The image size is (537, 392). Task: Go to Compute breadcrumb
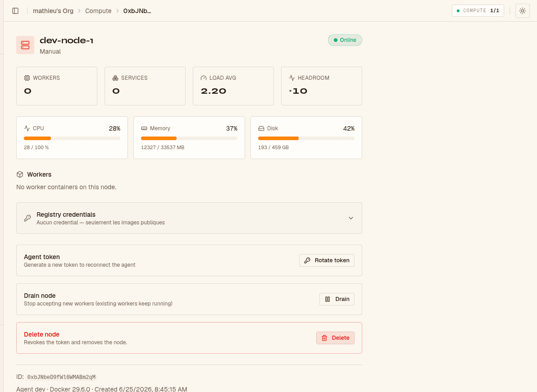[98, 11]
